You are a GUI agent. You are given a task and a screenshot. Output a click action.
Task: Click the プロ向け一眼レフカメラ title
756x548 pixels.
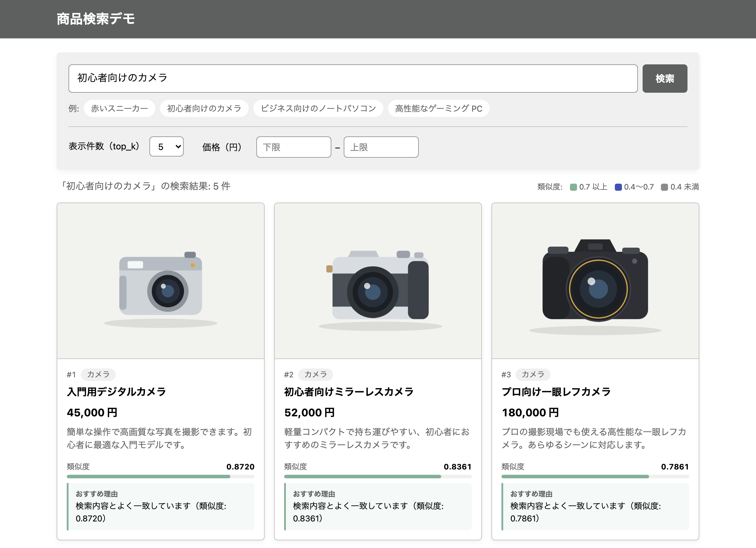coord(556,392)
